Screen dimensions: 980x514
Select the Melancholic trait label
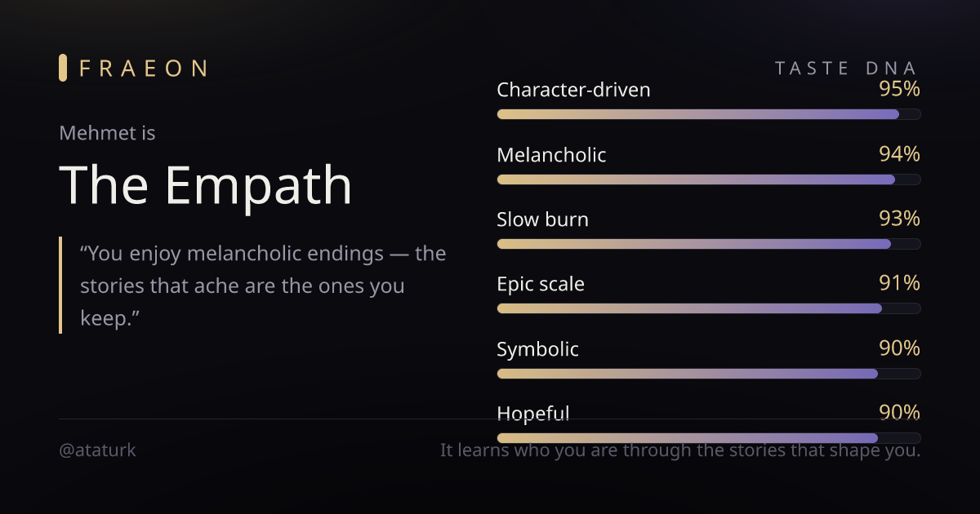(x=551, y=154)
